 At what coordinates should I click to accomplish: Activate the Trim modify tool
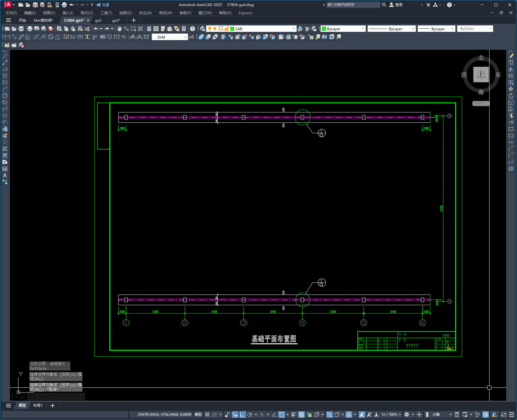pyautogui.click(x=511, y=116)
